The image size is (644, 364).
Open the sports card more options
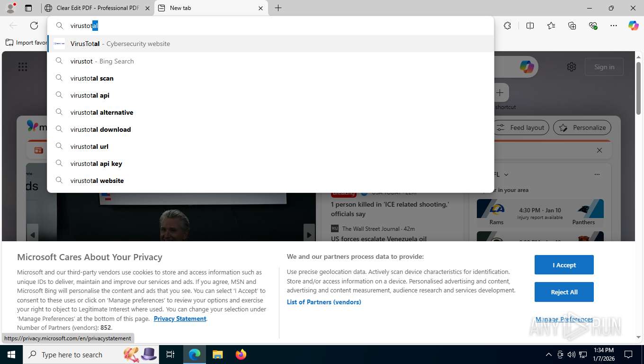[x=597, y=174]
